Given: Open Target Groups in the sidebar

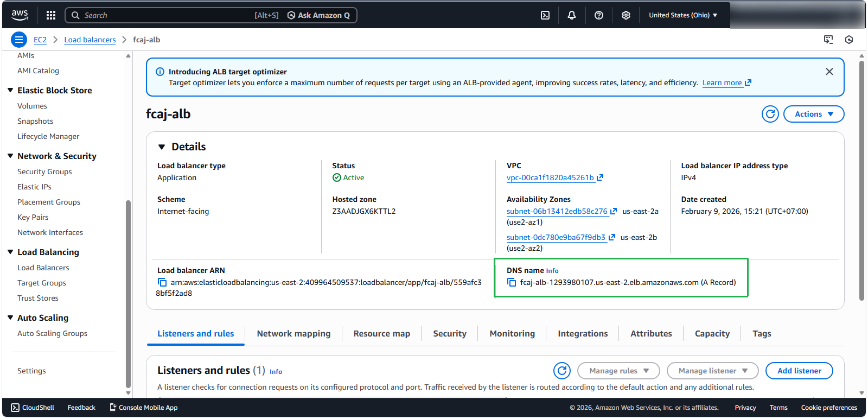Looking at the screenshot, I should (x=42, y=283).
